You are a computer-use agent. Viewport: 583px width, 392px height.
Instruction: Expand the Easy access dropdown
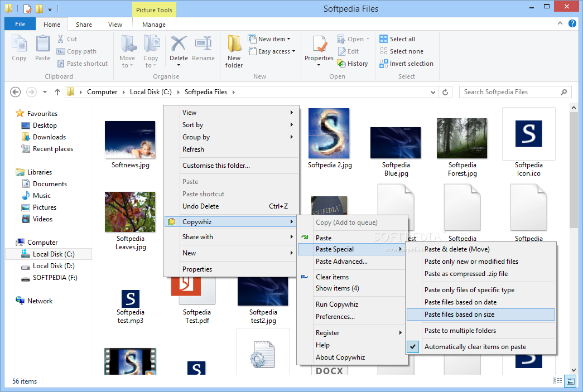tap(293, 51)
